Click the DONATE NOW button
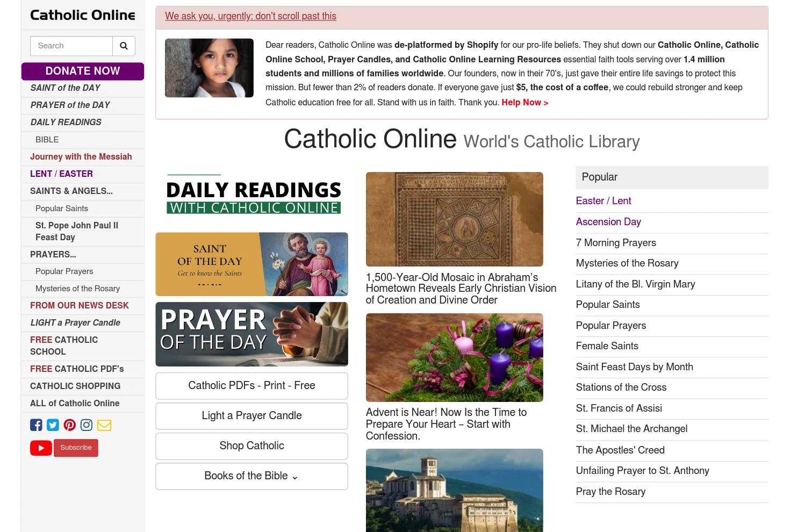The image size is (798, 532). coord(83,71)
